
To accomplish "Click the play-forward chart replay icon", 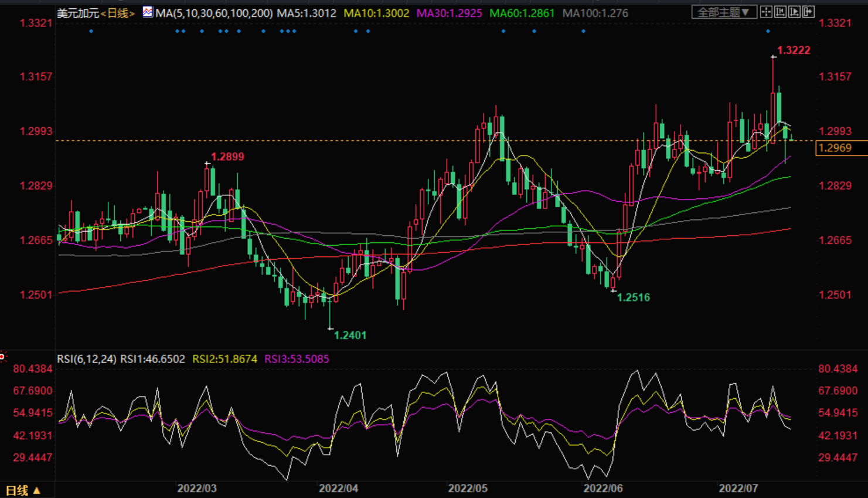I will [x=794, y=12].
